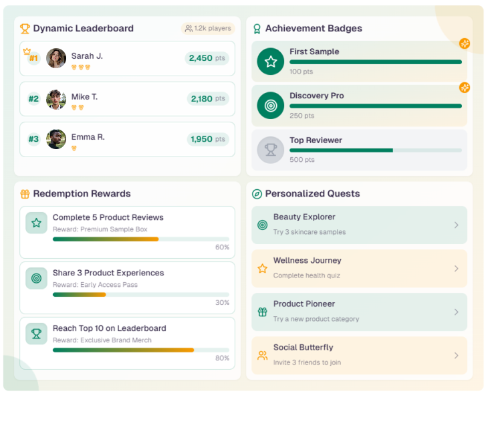Viewport: 488px width, 448px height.
Task: Click the players icon in 1.2k players badge
Action: pyautogui.click(x=189, y=29)
